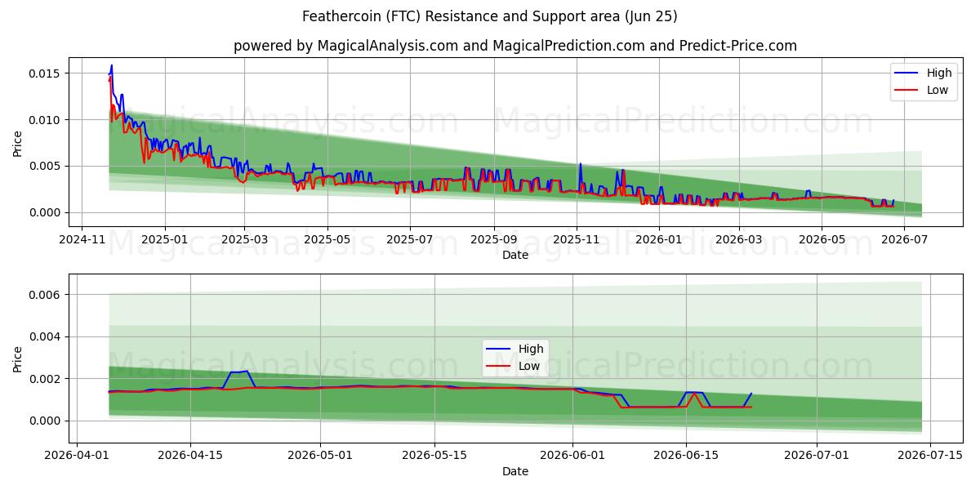Click the '2025-11' tick label on the top chart
The height and width of the screenshot is (490, 980).
coord(577,240)
